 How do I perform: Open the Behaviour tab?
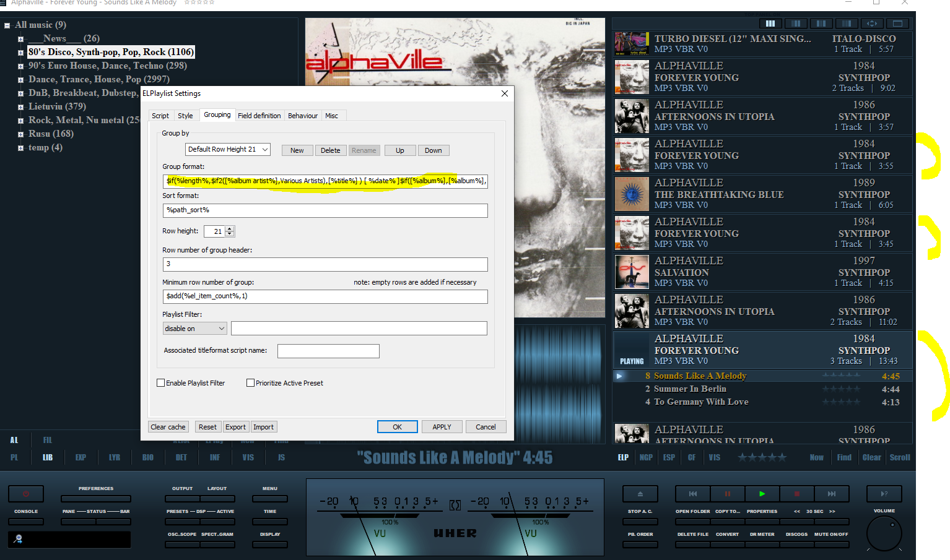(x=303, y=116)
